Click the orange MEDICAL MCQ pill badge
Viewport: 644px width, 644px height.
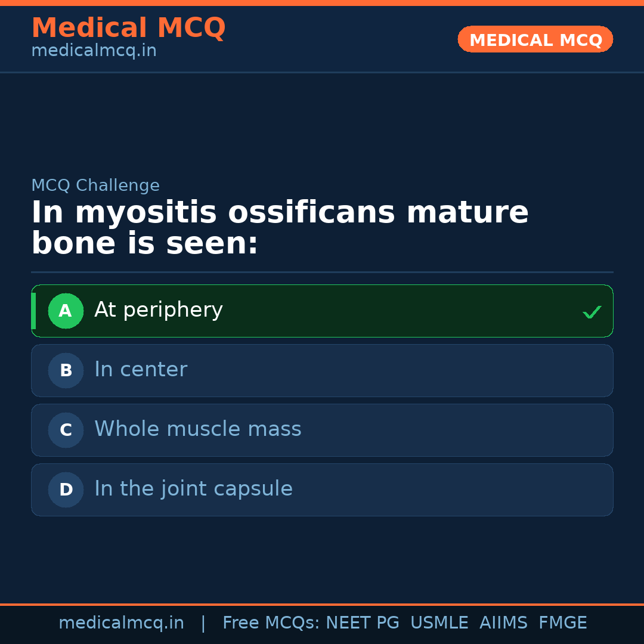pos(535,39)
